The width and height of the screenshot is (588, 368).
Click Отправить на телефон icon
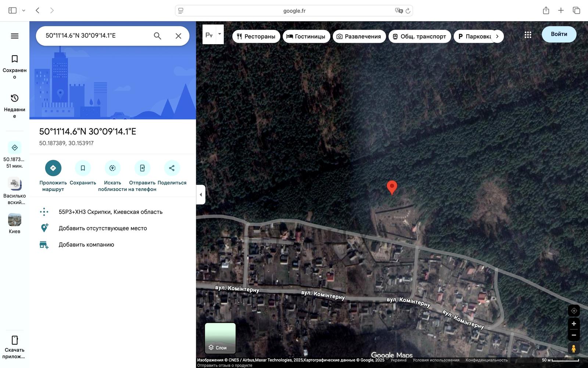pos(142,168)
